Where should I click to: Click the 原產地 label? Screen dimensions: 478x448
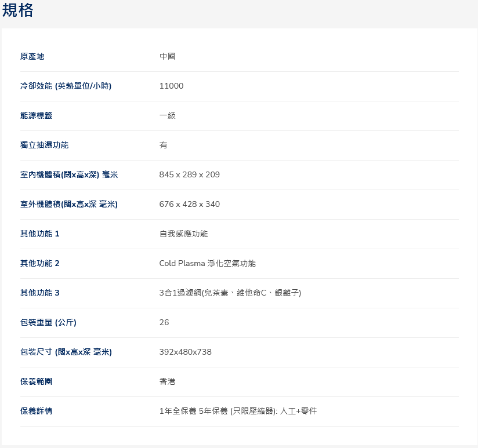[32, 56]
